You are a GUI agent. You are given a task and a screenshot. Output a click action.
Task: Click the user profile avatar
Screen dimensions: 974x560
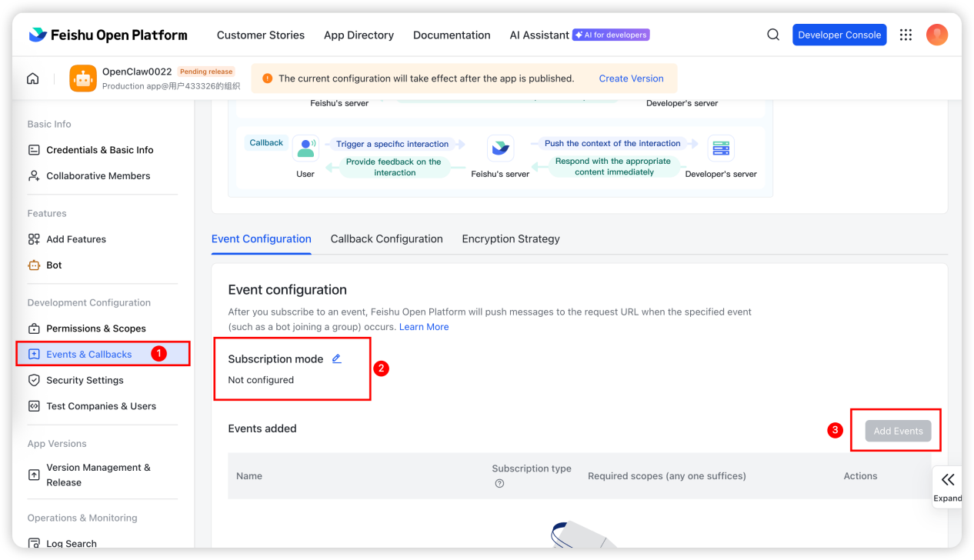936,35
